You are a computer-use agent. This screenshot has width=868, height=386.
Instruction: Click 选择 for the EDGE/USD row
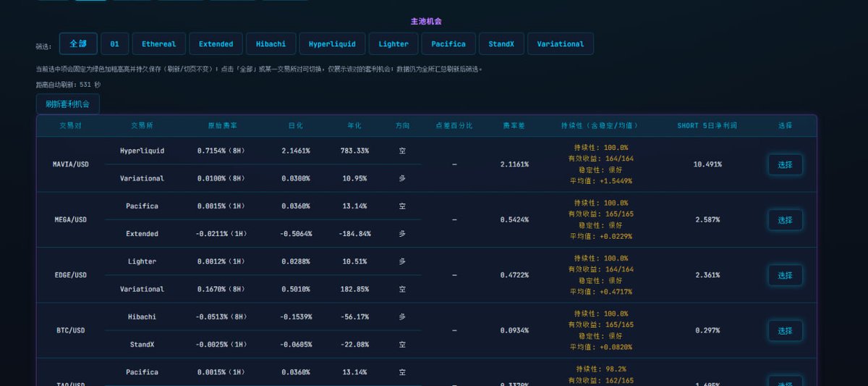pyautogui.click(x=785, y=275)
